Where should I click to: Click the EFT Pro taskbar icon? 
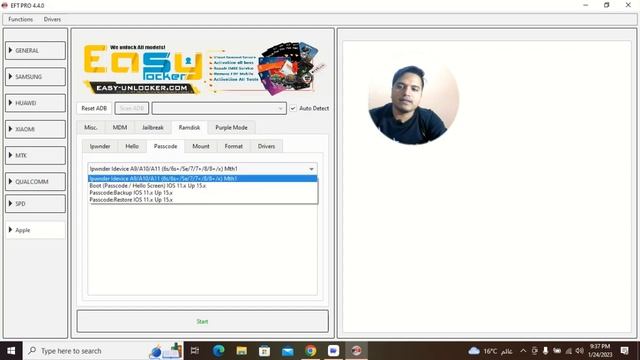tap(357, 351)
